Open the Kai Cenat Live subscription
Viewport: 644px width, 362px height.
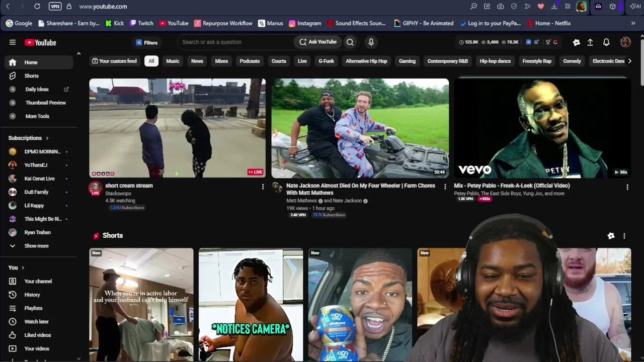(39, 178)
